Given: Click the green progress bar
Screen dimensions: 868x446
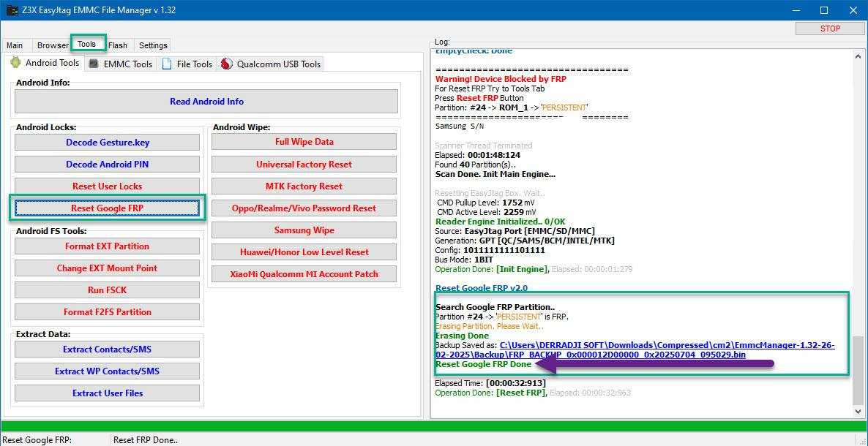Looking at the screenshot, I should pos(434,427).
